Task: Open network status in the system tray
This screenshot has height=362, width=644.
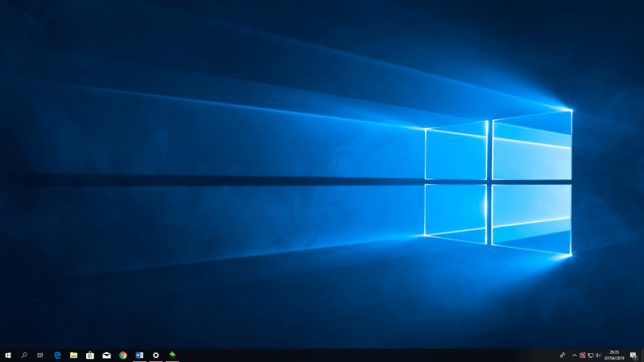Action: (590, 356)
